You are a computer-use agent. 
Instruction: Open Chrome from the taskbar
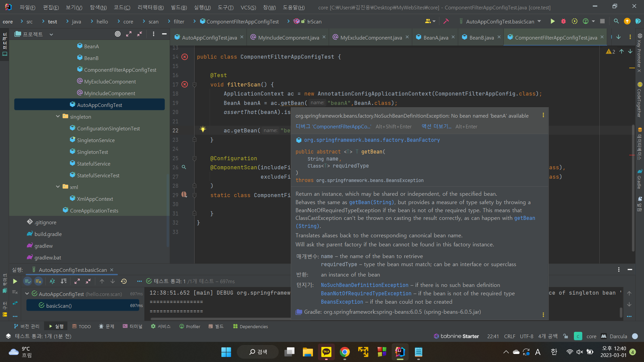coord(345,352)
